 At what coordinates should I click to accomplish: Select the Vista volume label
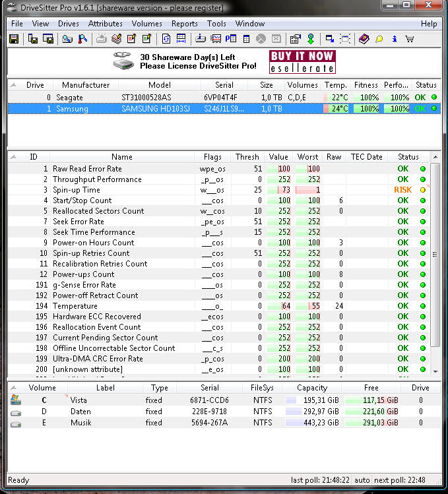(79, 400)
